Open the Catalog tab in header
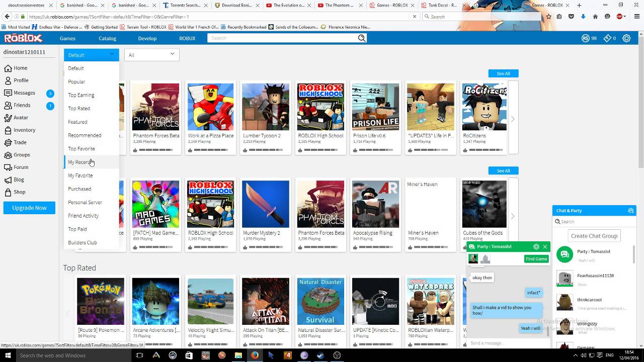This screenshot has width=644, height=362. click(x=107, y=38)
